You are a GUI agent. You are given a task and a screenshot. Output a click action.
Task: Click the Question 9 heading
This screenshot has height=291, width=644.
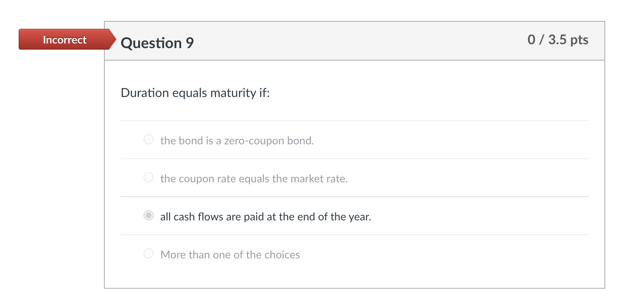(x=157, y=43)
